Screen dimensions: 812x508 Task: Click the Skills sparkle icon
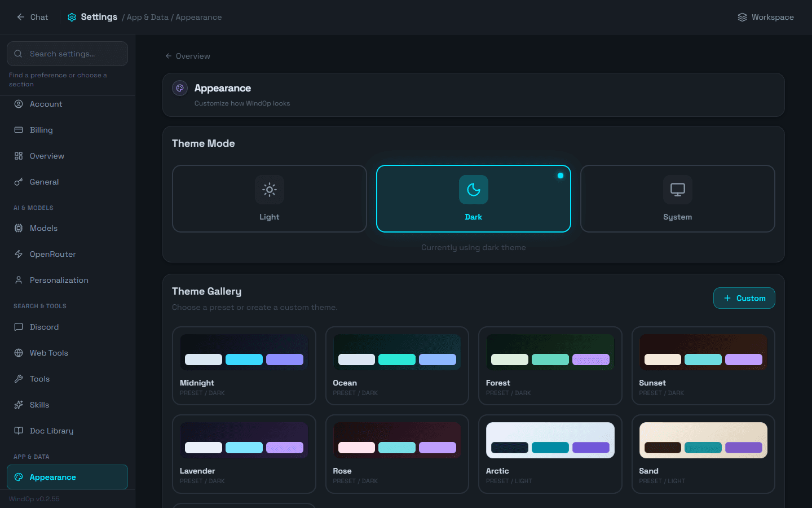pos(19,405)
